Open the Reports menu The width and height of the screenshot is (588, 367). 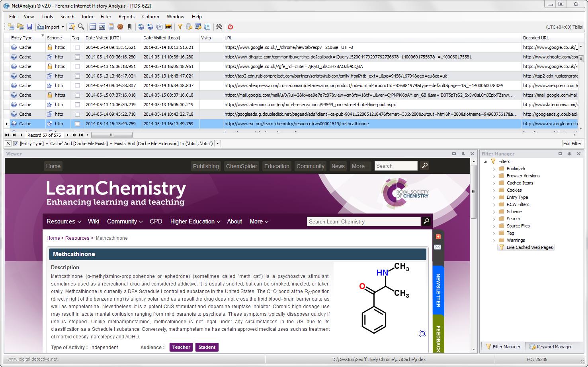tap(127, 17)
